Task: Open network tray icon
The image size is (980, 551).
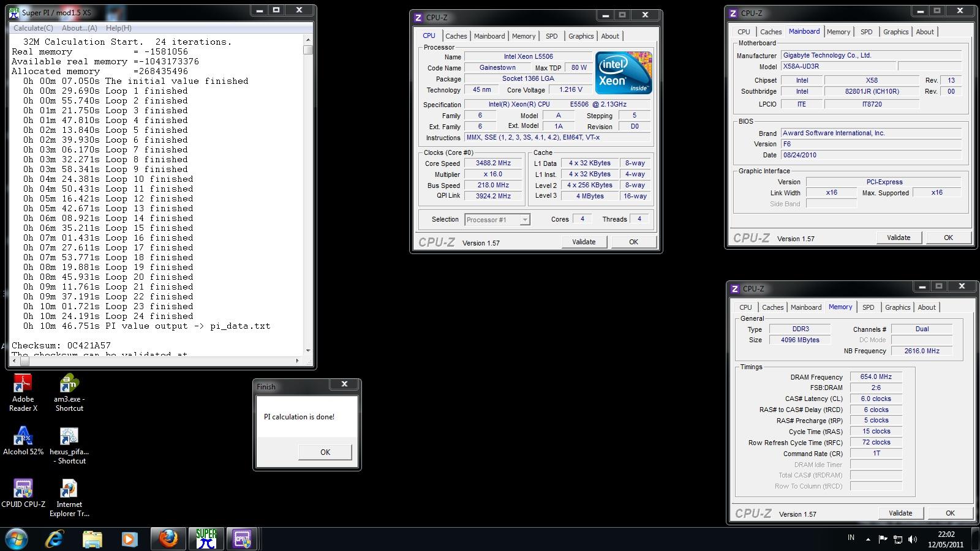Action: [x=898, y=539]
